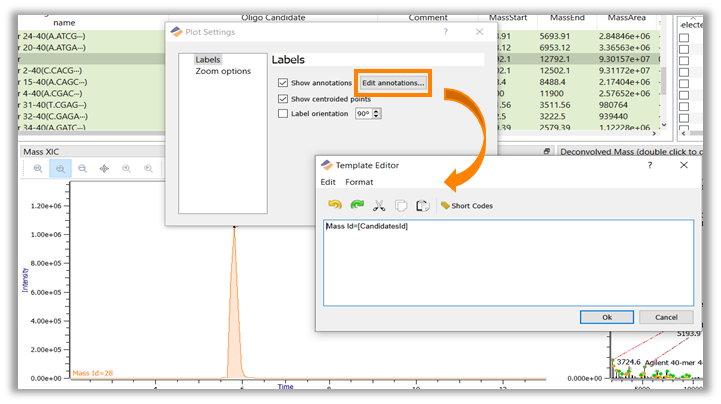The height and width of the screenshot is (404, 721).
Task: Close the Plot Settings dialog
Action: coord(480,32)
